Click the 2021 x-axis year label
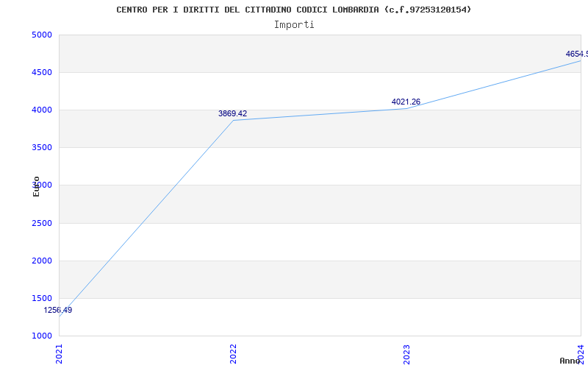This screenshot has width=588, height=368. coord(60,354)
